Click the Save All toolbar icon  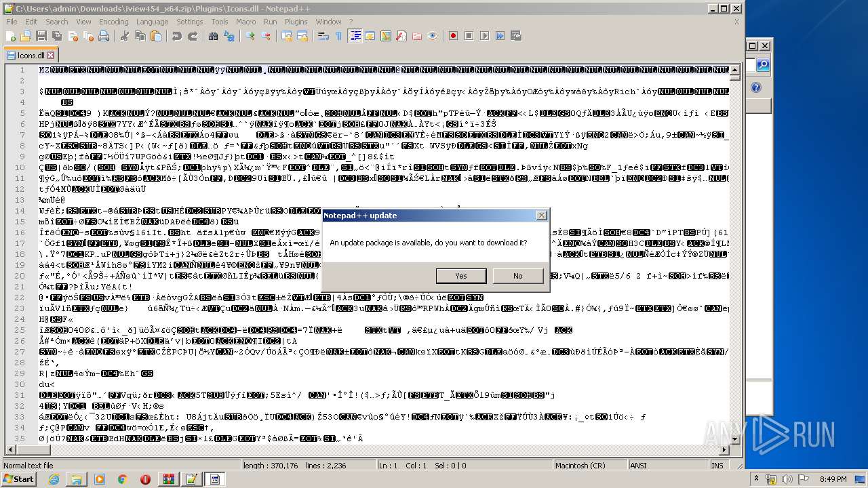pyautogui.click(x=57, y=36)
